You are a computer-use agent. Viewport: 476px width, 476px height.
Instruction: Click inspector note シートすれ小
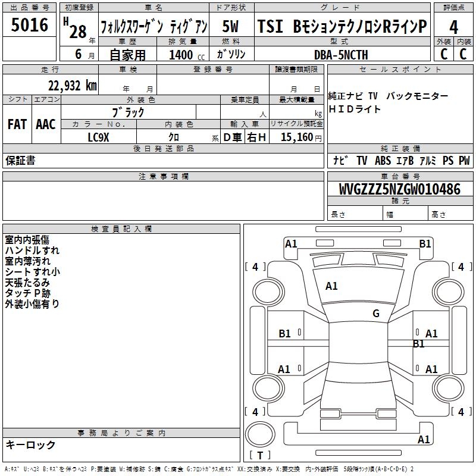coord(33,272)
